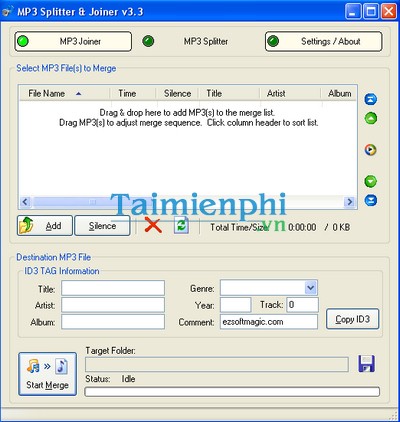
Task: Click the Comment field with ezsoftmagic.com
Action: coord(269,322)
